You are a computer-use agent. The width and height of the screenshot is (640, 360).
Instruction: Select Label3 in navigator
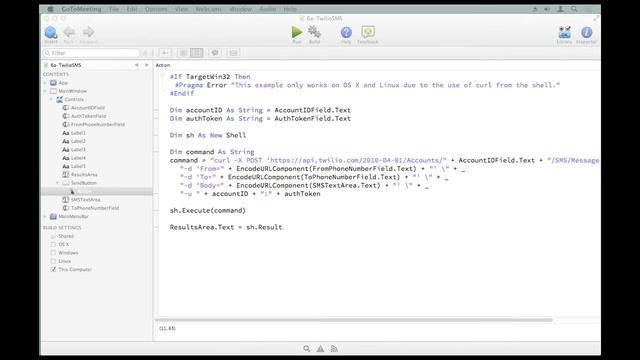click(78, 150)
